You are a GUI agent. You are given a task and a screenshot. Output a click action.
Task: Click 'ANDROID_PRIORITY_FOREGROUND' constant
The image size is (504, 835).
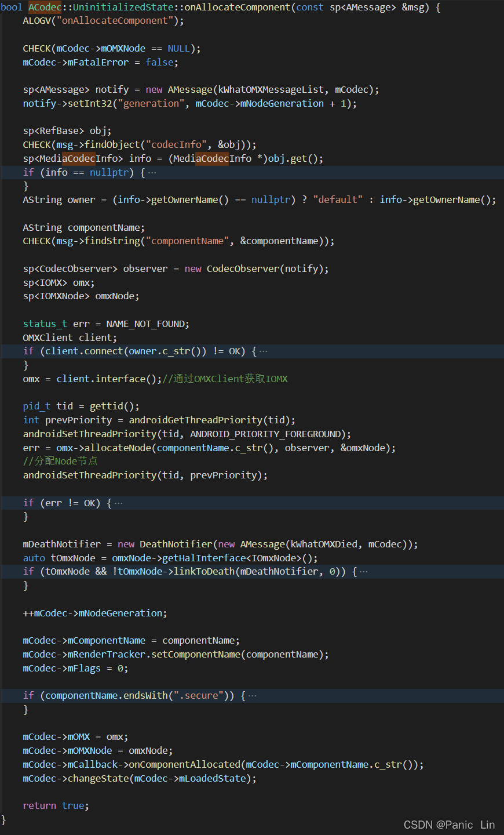265,434
